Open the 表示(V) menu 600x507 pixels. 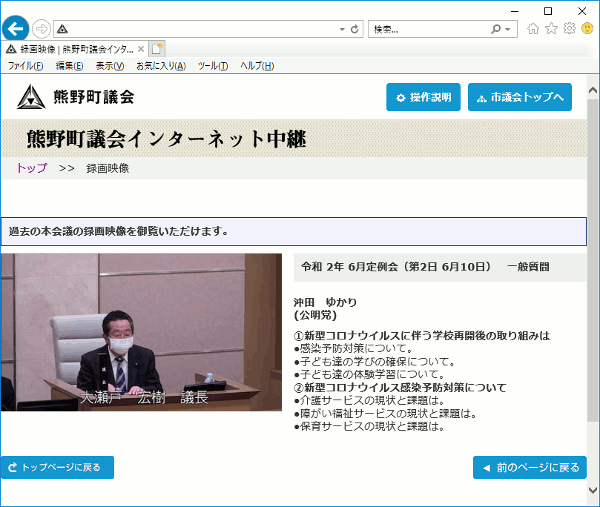[110, 66]
